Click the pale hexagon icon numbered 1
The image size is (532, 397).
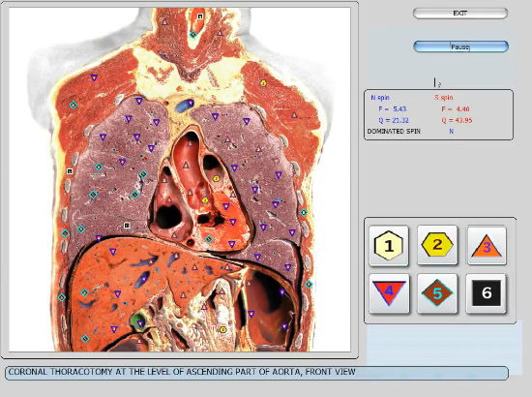(x=389, y=246)
